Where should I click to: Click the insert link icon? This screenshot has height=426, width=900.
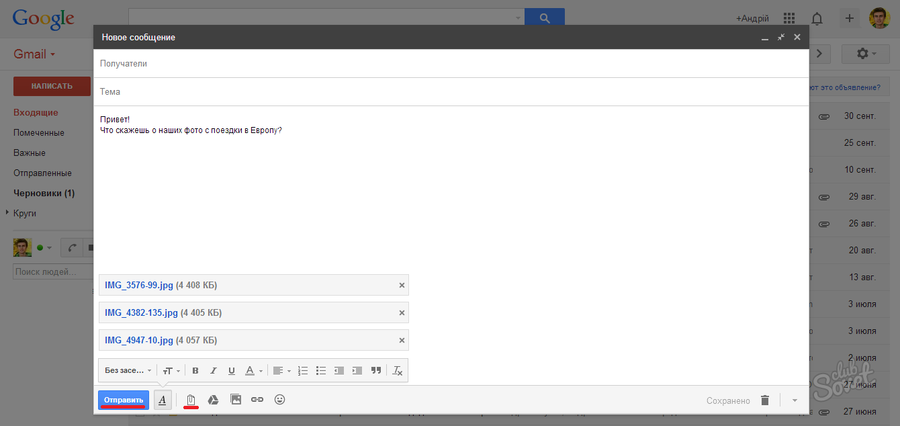coord(257,400)
